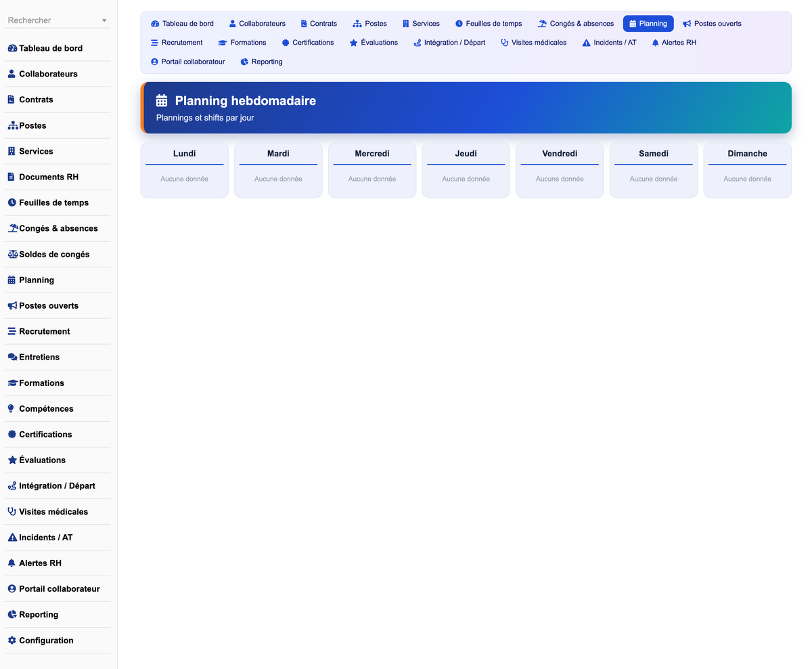Click the Planning hebdomadaire title text

tap(245, 101)
